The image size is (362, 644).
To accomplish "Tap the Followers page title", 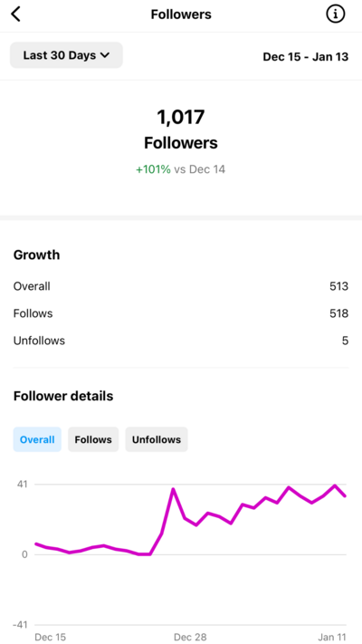I will [181, 14].
